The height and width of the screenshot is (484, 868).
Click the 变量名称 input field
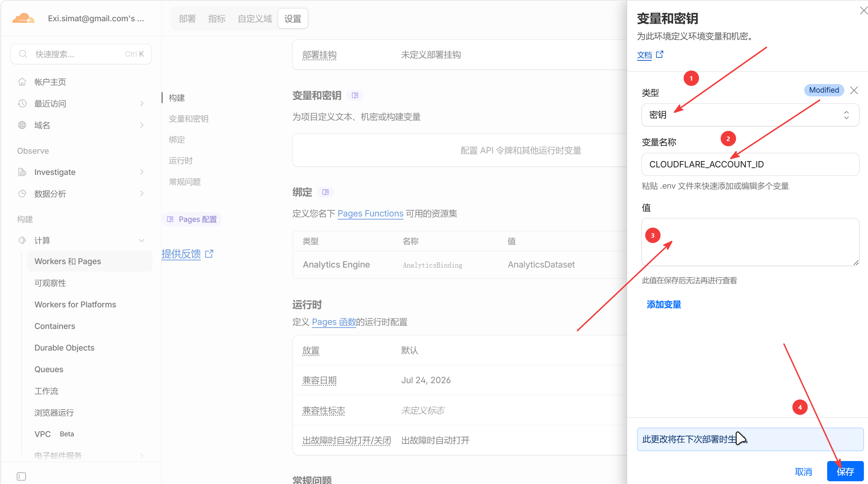point(750,164)
